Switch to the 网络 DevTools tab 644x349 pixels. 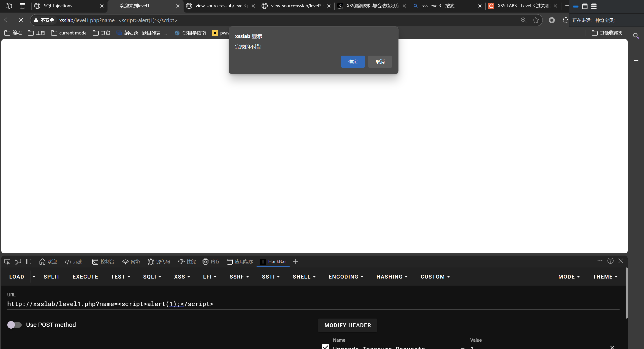(131, 262)
